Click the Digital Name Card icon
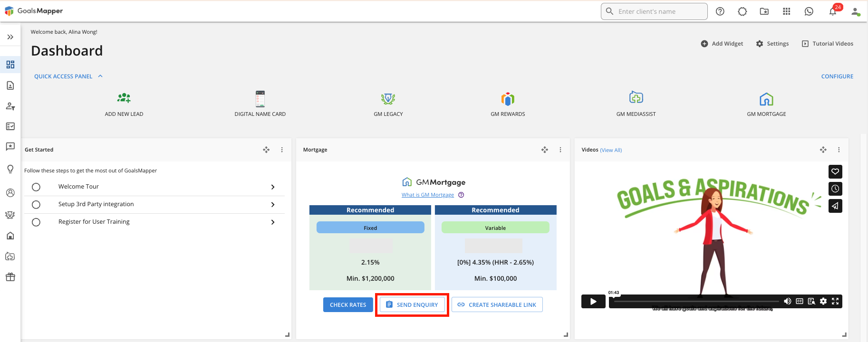Viewport: 868px width, 342px height. click(260, 99)
